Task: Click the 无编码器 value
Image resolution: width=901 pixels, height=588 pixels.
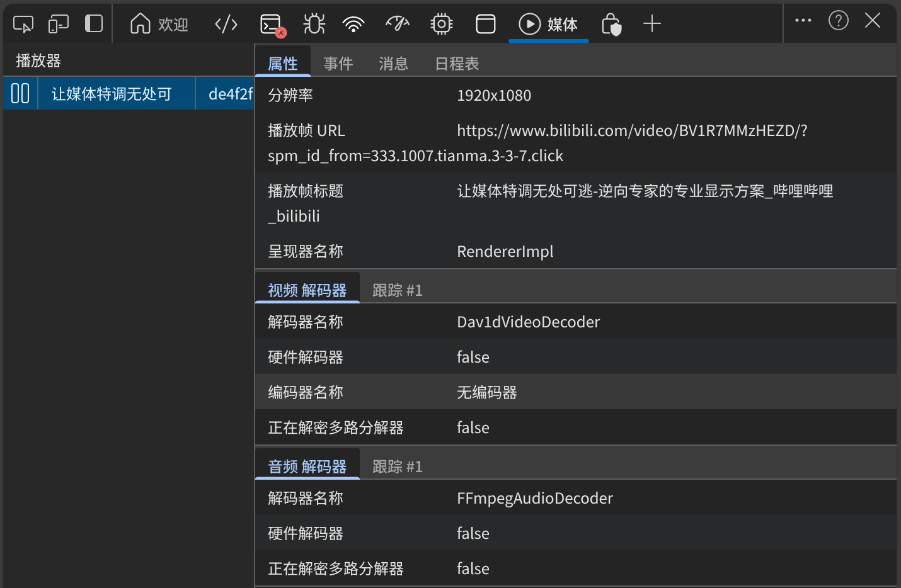Action: click(x=487, y=392)
